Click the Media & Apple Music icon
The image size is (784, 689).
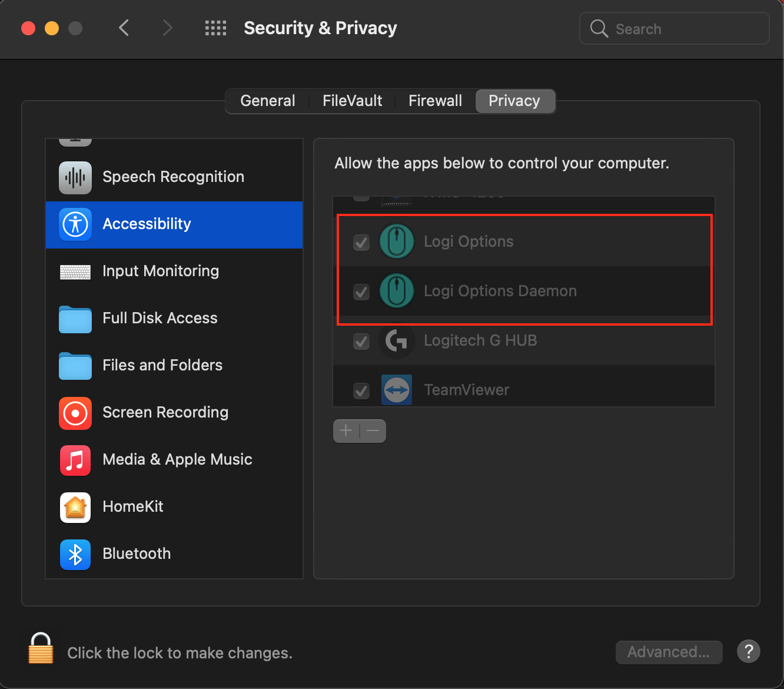75,460
